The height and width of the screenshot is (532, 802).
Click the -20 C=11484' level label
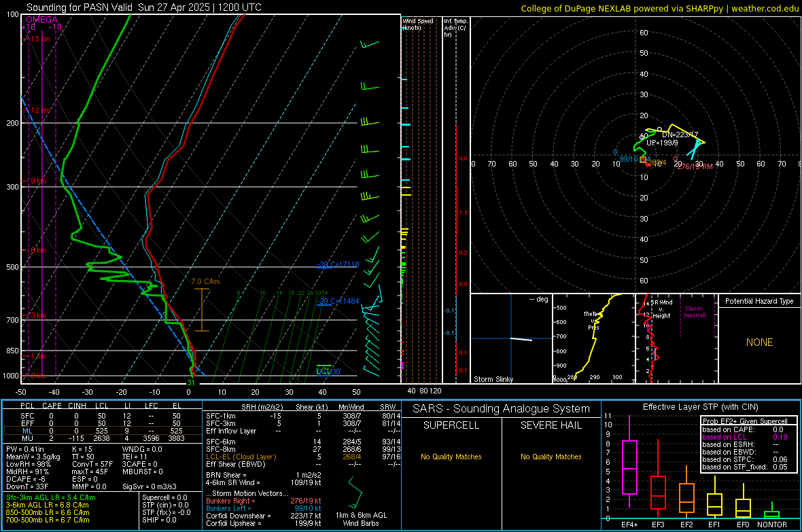pos(338,301)
